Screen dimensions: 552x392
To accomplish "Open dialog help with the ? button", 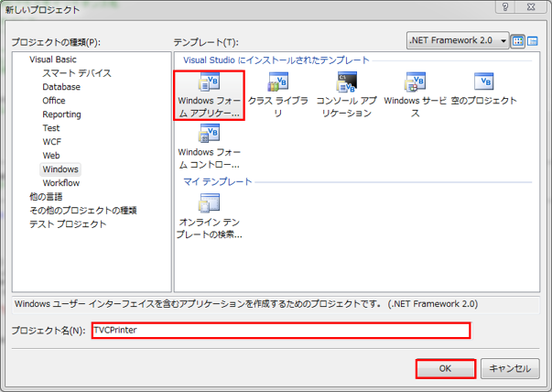I will tap(505, 6).
